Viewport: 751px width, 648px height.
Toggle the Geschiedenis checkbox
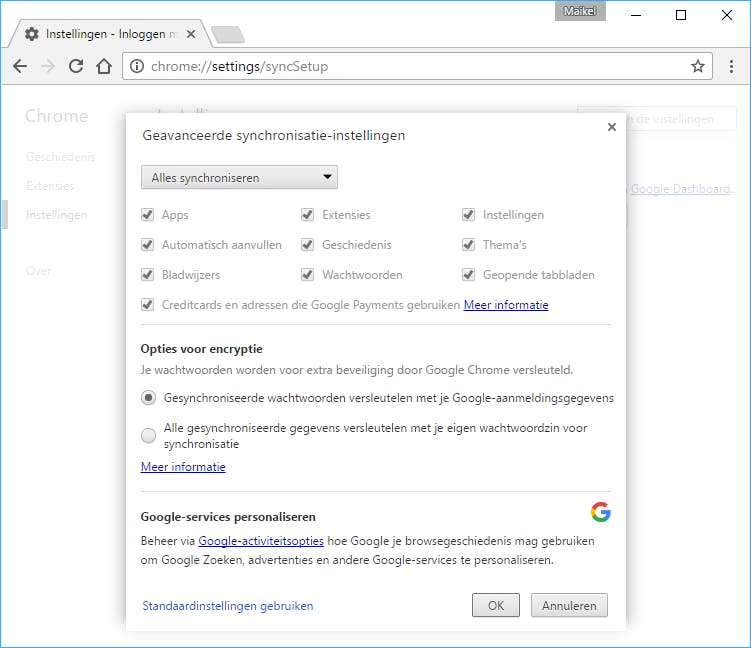coord(307,245)
